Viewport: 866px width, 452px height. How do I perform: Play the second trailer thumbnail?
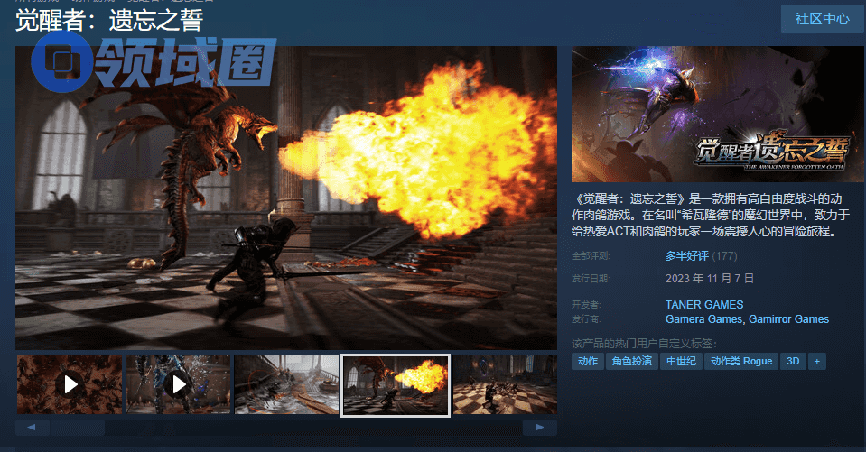click(178, 384)
